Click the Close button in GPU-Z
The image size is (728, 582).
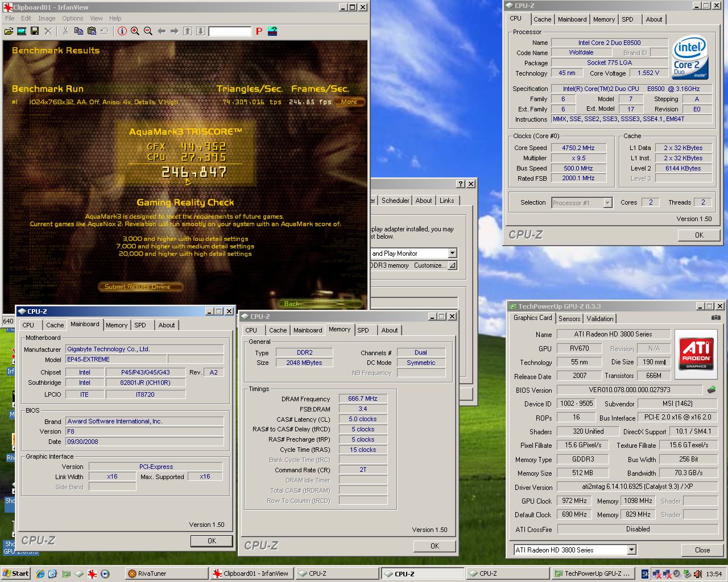click(x=702, y=550)
